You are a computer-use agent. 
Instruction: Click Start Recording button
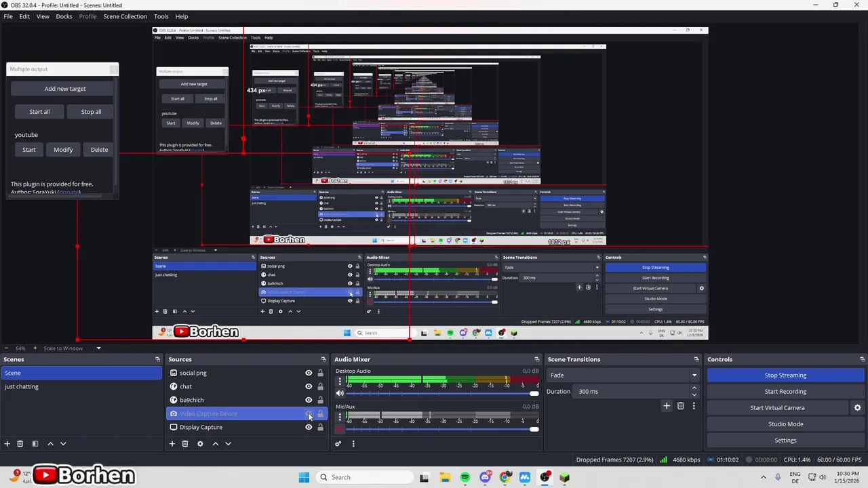[785, 391]
